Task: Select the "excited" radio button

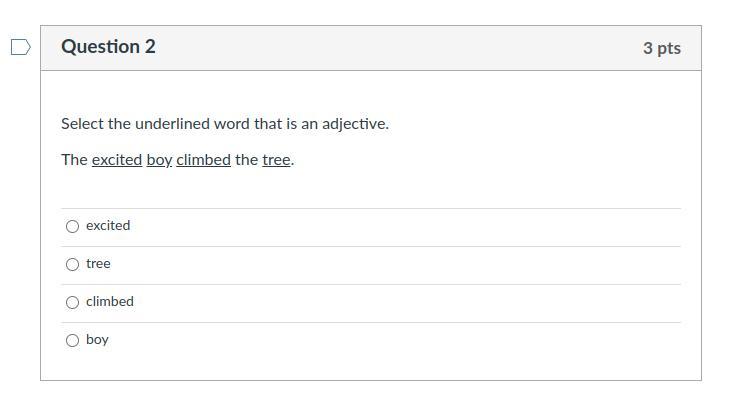Action: click(72, 226)
